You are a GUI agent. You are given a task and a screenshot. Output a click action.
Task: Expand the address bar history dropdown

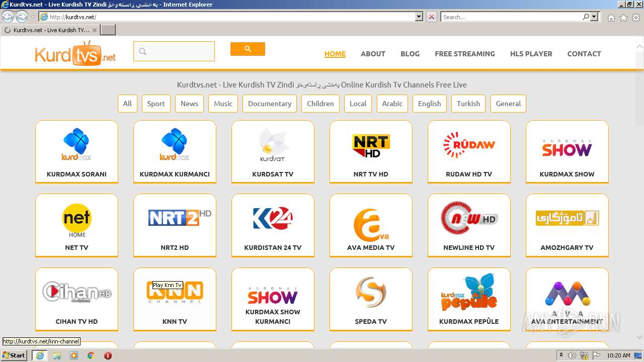click(419, 17)
